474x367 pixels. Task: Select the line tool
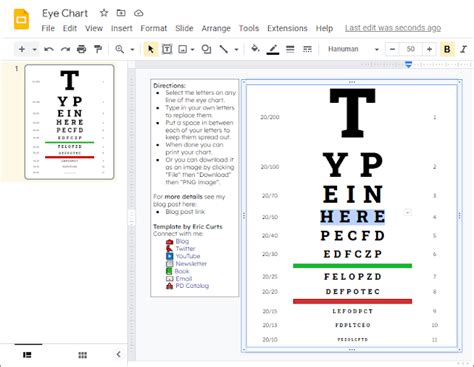[224, 49]
